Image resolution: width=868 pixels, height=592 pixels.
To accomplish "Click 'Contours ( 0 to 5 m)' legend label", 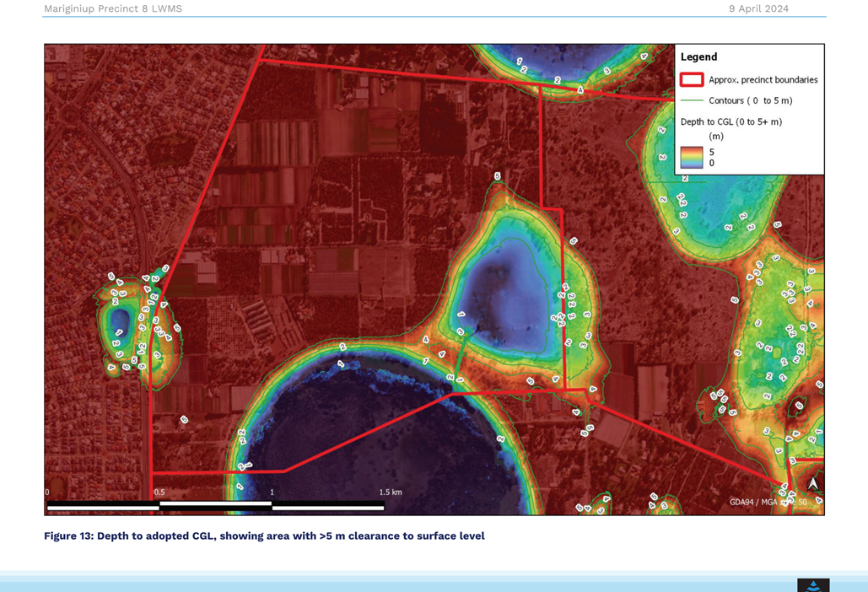I will (x=751, y=100).
